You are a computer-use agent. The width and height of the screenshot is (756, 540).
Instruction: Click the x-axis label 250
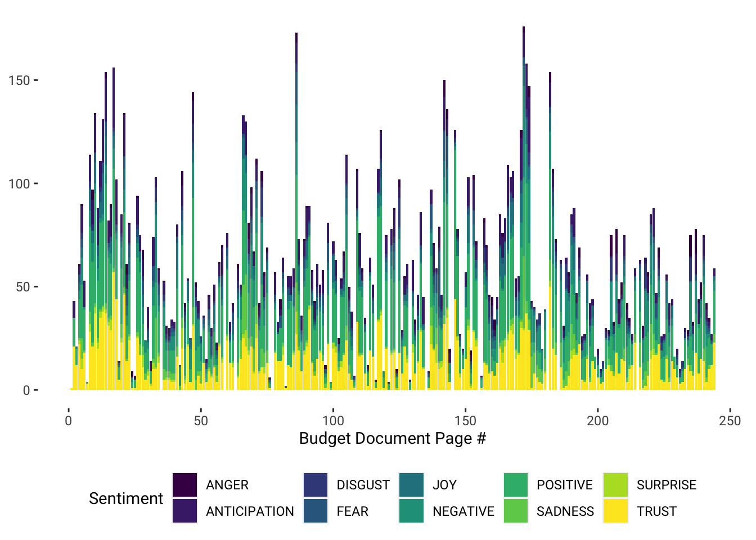[x=730, y=421]
